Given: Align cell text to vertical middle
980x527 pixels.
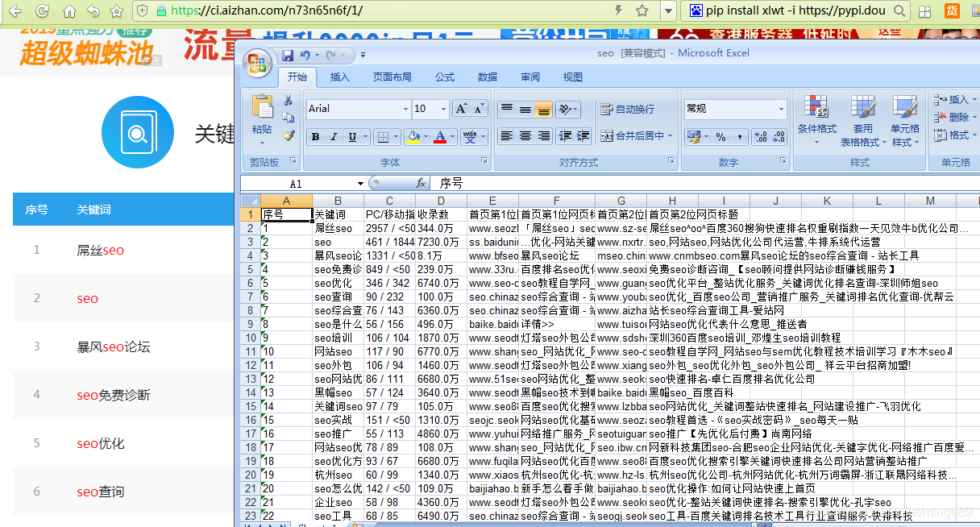Looking at the screenshot, I should click(525, 109).
